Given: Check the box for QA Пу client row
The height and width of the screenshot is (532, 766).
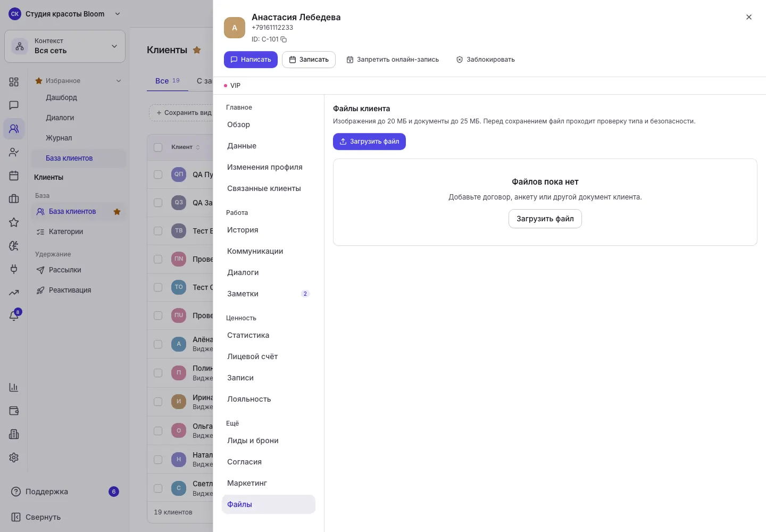Looking at the screenshot, I should click(x=158, y=174).
